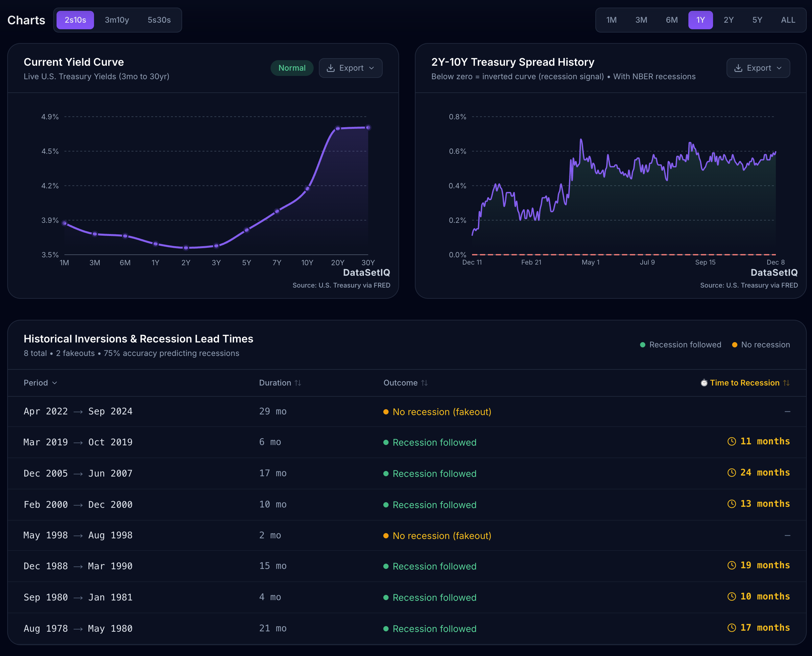Switch to the 5s30s chart tab
This screenshot has height=656, width=812.
pyautogui.click(x=159, y=20)
